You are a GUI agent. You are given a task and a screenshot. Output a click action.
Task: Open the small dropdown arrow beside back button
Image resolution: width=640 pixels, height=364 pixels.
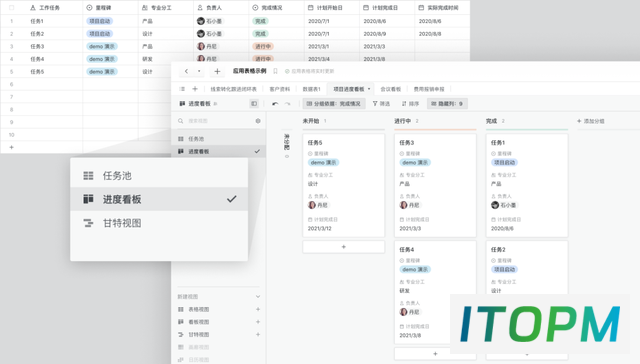point(199,71)
